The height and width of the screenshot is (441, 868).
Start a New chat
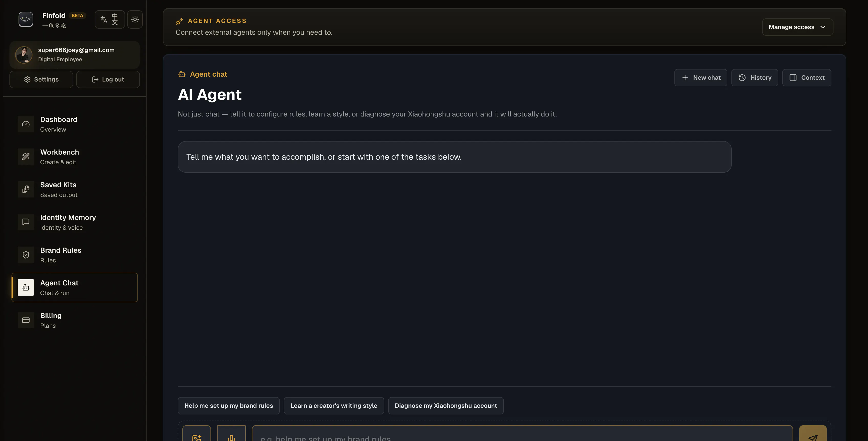[700, 77]
